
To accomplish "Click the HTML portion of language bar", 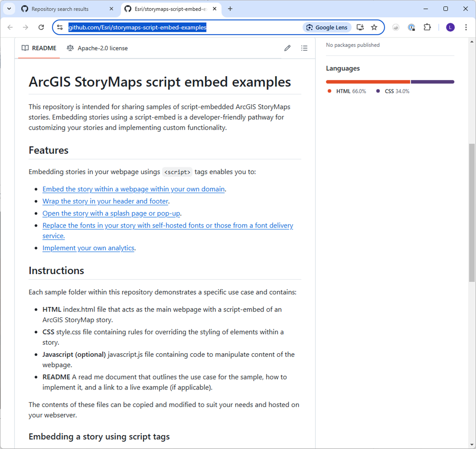I will click(x=367, y=81).
